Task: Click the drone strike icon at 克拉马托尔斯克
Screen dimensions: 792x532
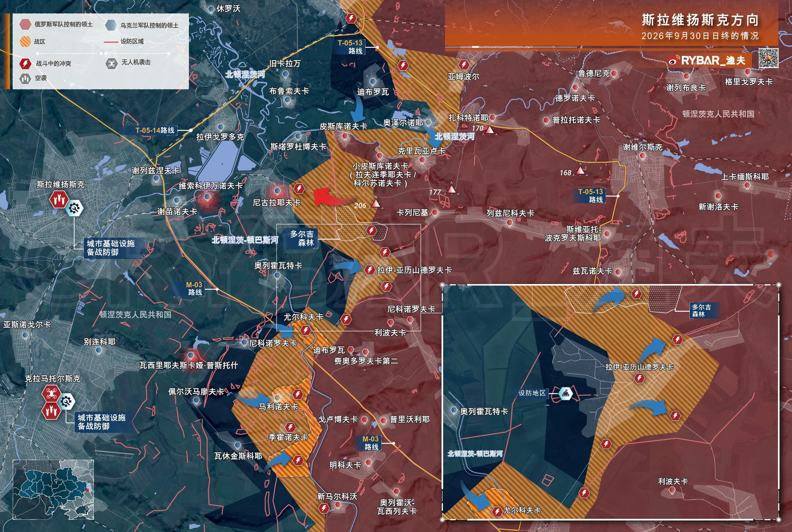Action: (x=51, y=394)
